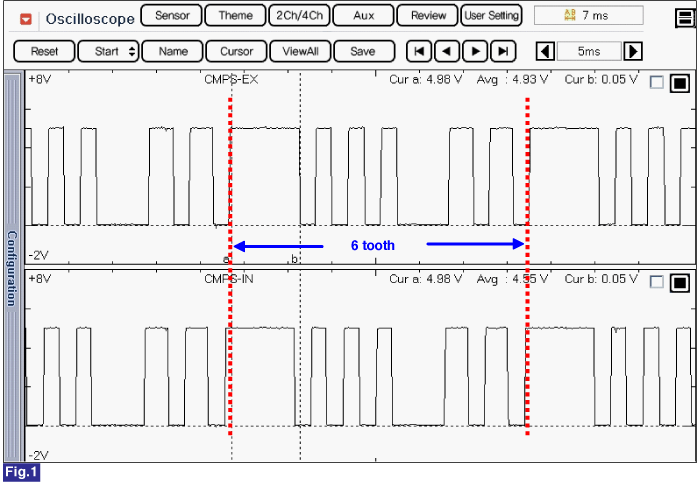Screen dimensions: 700x482
Task: Click the -2V scale label on CMPS-IN
Action: (38, 456)
